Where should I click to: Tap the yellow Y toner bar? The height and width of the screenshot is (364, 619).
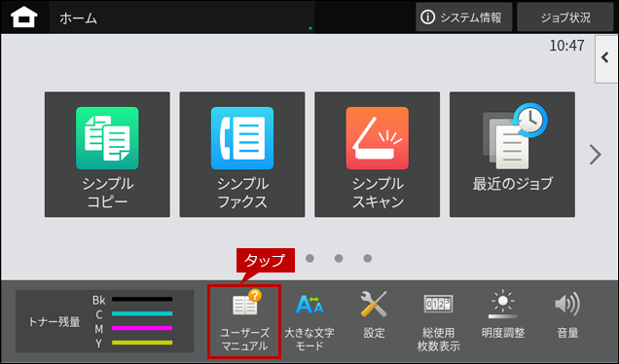(x=142, y=343)
